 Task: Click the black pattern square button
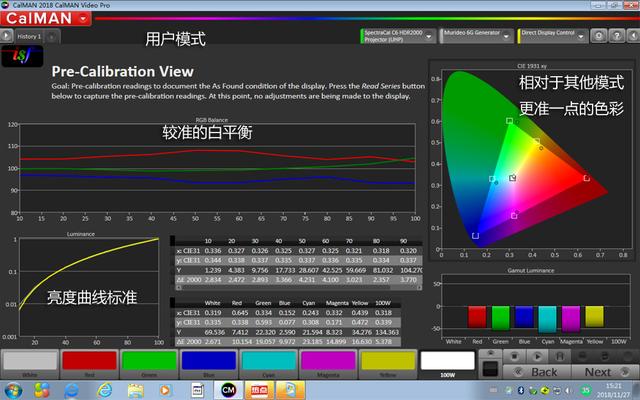point(490,369)
